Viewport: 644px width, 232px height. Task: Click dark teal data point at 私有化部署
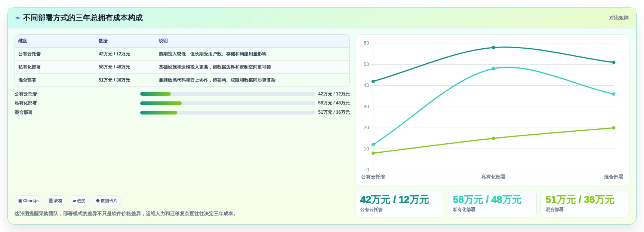493,48
